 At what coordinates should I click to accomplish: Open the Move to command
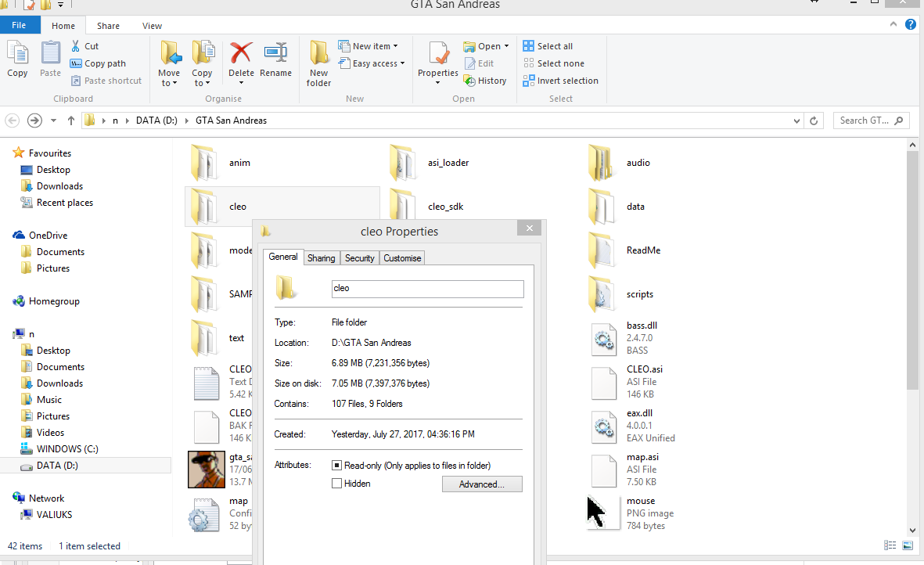pyautogui.click(x=169, y=63)
